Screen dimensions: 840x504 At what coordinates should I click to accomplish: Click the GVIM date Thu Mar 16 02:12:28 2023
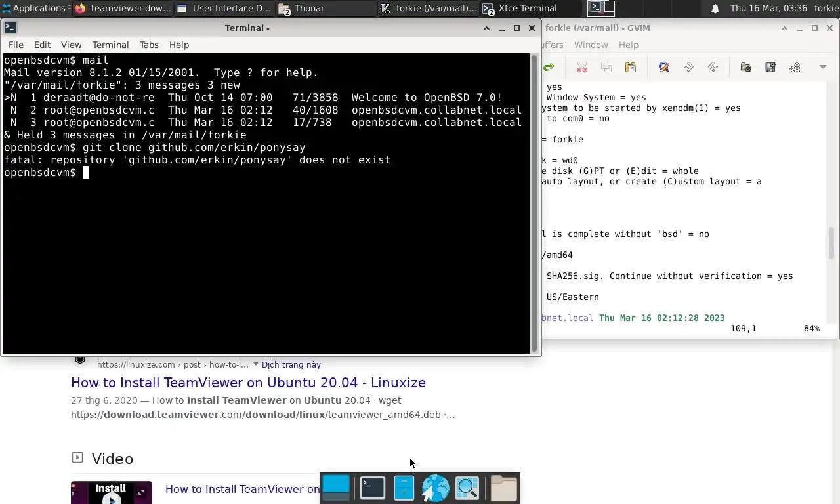click(x=661, y=318)
